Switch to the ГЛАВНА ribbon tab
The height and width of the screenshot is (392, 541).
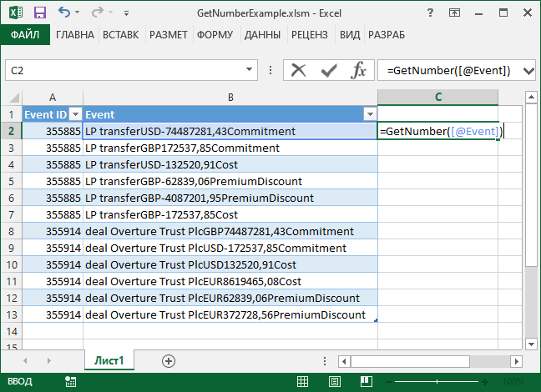(75, 35)
